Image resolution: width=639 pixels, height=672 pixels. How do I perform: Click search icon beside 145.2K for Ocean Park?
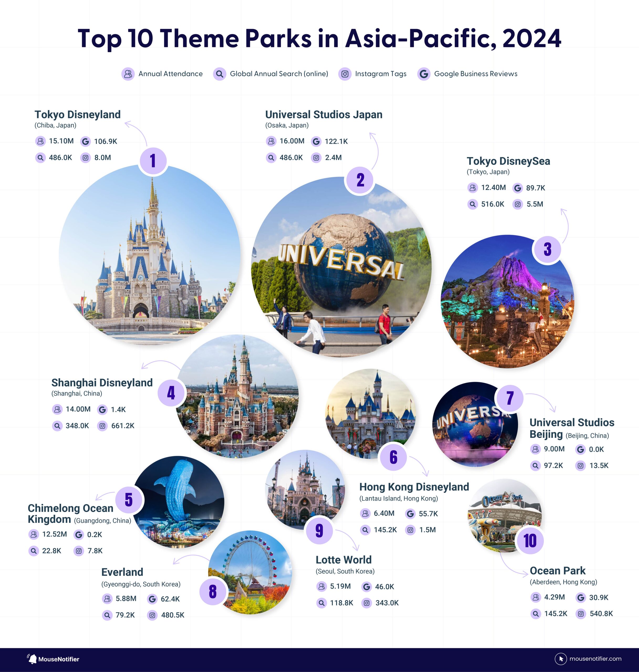[536, 614]
